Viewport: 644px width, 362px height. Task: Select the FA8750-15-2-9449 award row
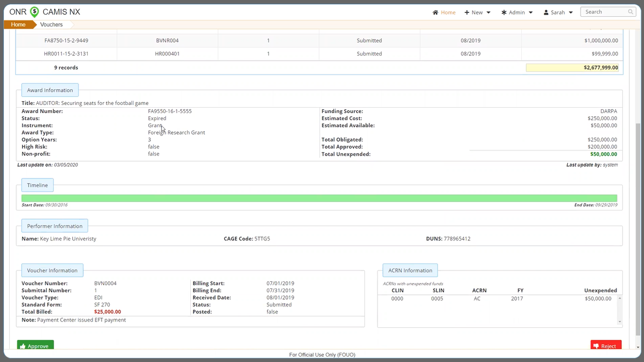319,40
